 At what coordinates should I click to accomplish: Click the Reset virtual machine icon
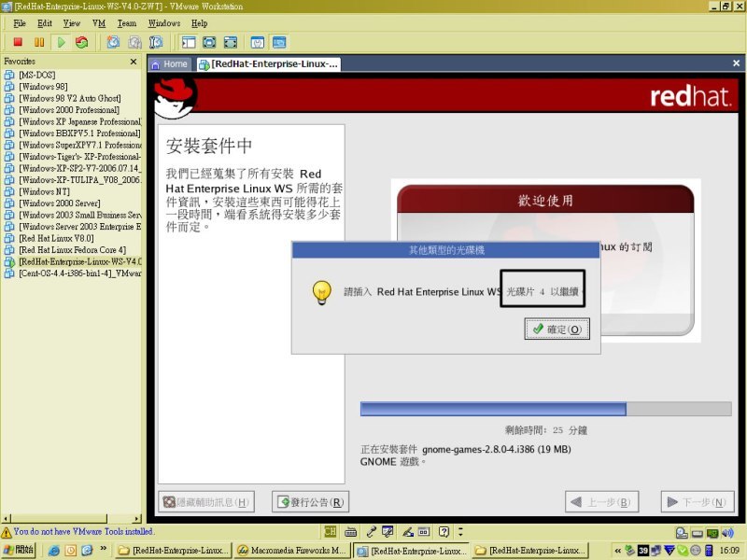(x=82, y=42)
